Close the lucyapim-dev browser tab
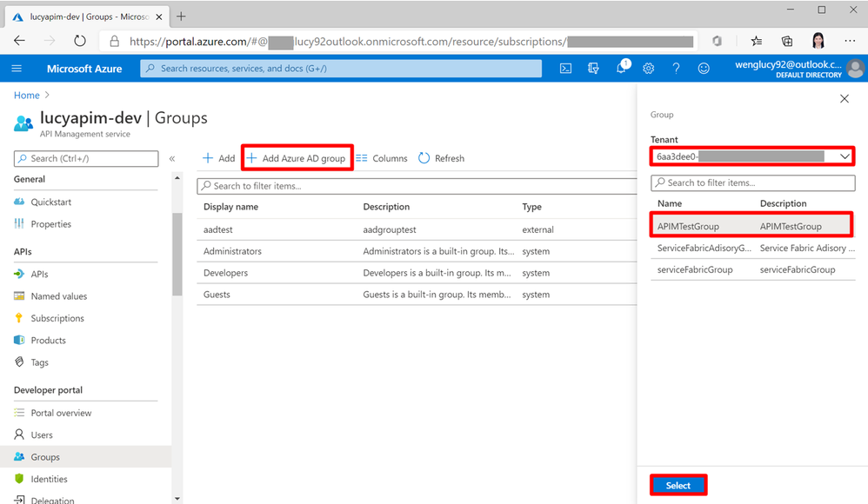The height and width of the screenshot is (504, 868). (x=159, y=17)
